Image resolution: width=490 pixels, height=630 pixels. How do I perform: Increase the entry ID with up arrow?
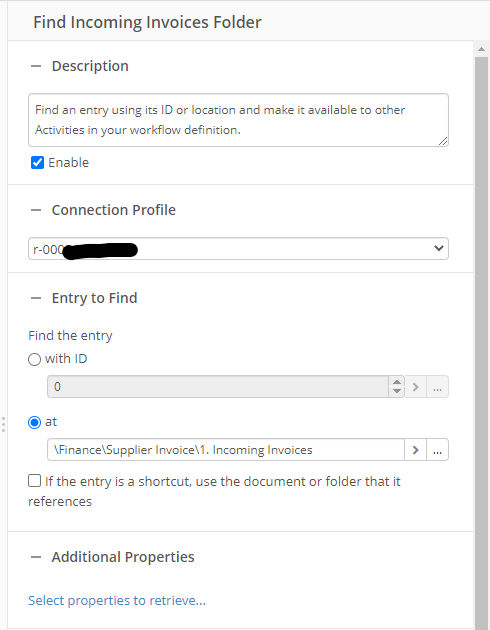point(397,382)
